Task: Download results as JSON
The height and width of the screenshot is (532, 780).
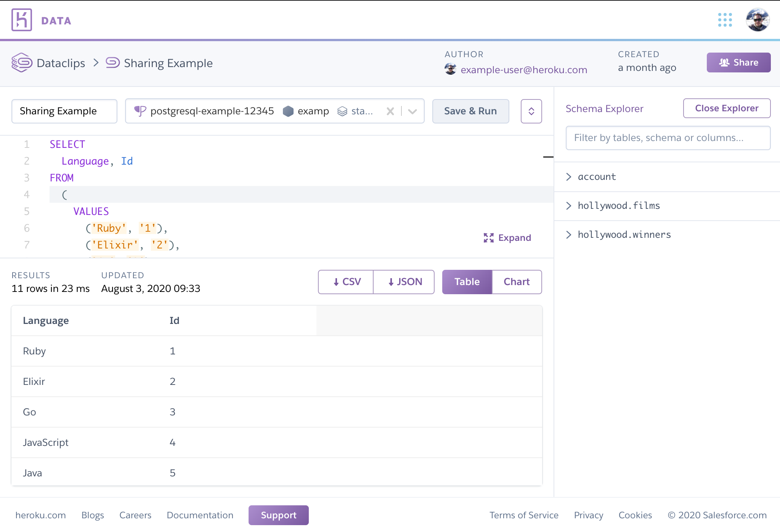Action: pyautogui.click(x=404, y=282)
